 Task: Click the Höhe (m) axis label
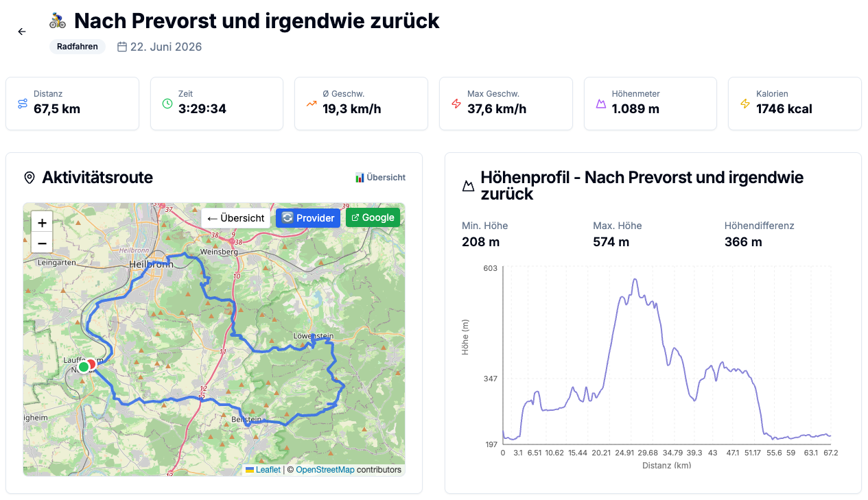click(x=465, y=337)
